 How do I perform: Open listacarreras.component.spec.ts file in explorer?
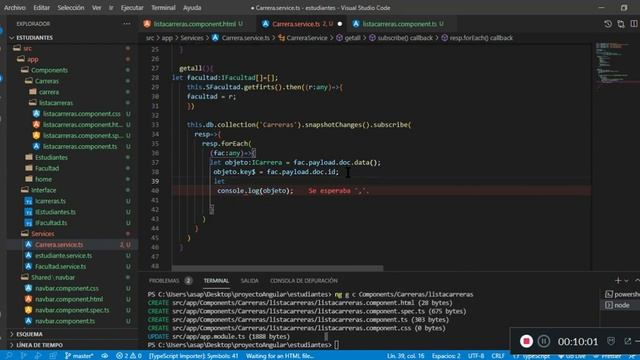pyautogui.click(x=83, y=136)
